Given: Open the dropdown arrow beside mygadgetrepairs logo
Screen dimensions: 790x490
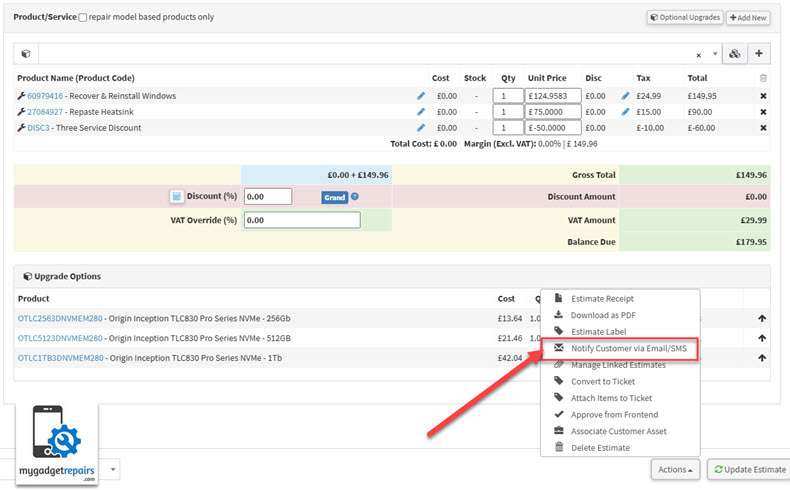Looking at the screenshot, I should click(113, 469).
